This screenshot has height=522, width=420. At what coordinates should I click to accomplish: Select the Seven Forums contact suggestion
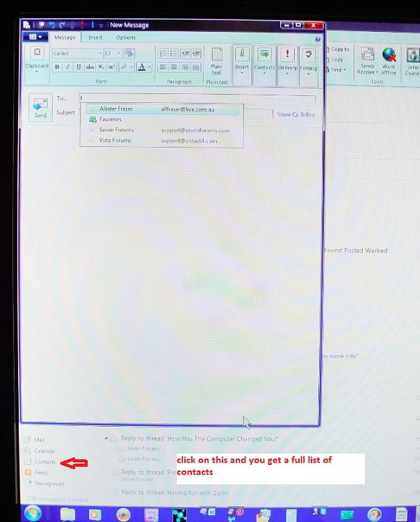pos(162,130)
